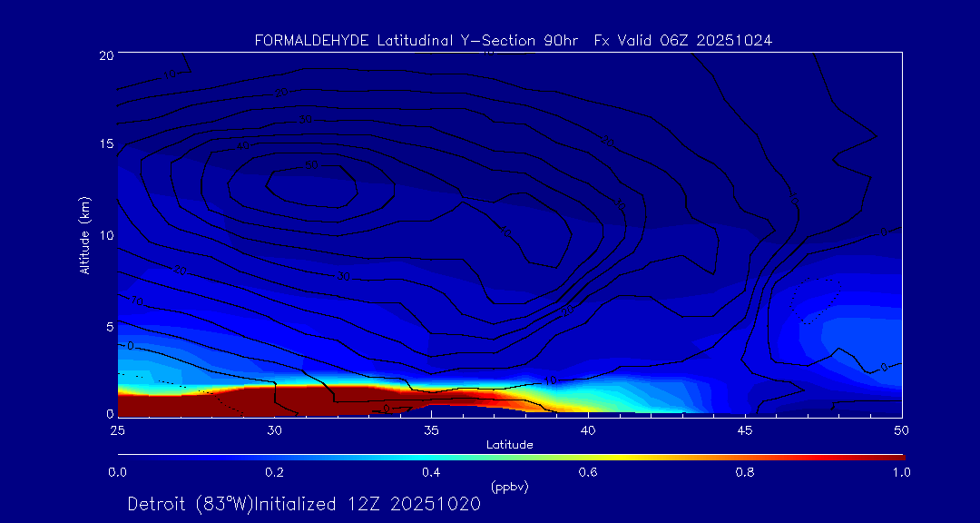The image size is (980, 523).
Task: Click the 1.0 label under the colorbar
Action: pos(902,472)
